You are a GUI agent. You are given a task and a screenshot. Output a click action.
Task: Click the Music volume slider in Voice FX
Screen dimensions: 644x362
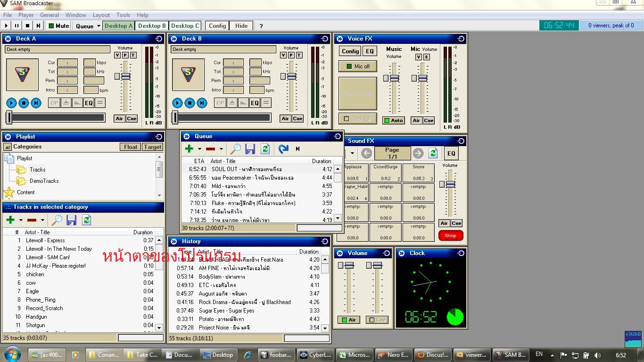394,78
